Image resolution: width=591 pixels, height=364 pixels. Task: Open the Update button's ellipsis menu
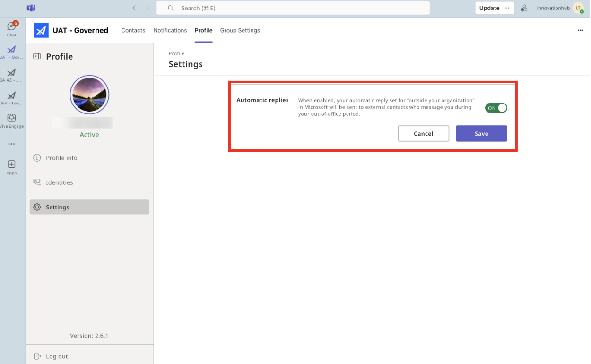(506, 8)
